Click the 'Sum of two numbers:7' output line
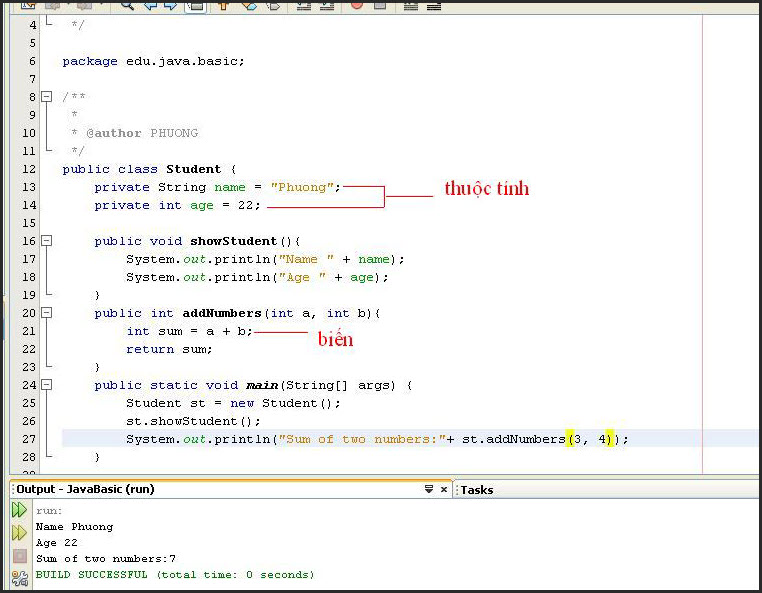Image resolution: width=762 pixels, height=593 pixels. click(105, 558)
